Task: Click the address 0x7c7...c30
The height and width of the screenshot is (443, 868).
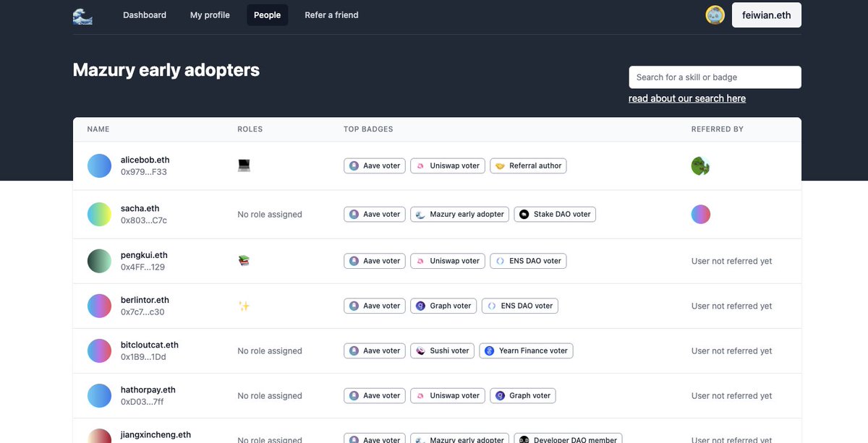Action: point(142,312)
